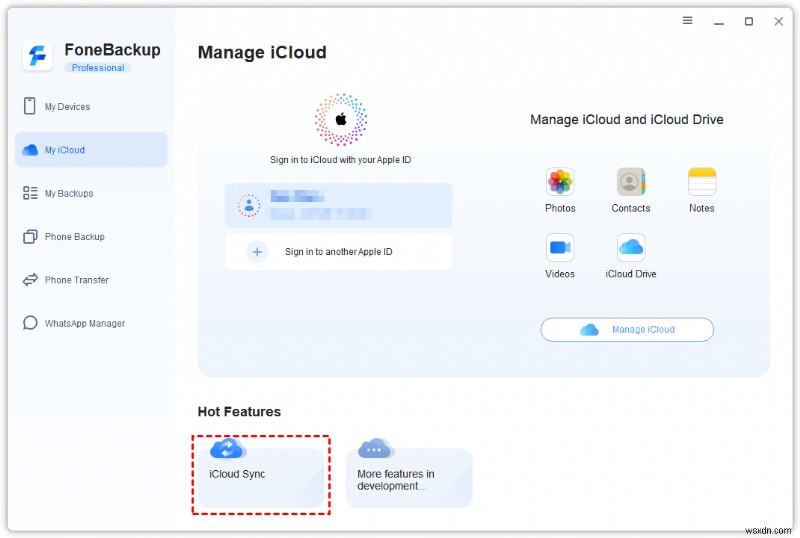This screenshot has width=800, height=538.
Task: Open iCloud Notes
Action: (x=702, y=190)
